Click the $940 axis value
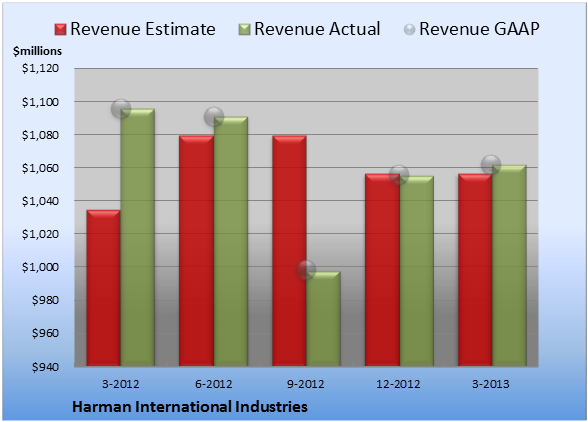Image resolution: width=588 pixels, height=422 pixels. pos(45,366)
